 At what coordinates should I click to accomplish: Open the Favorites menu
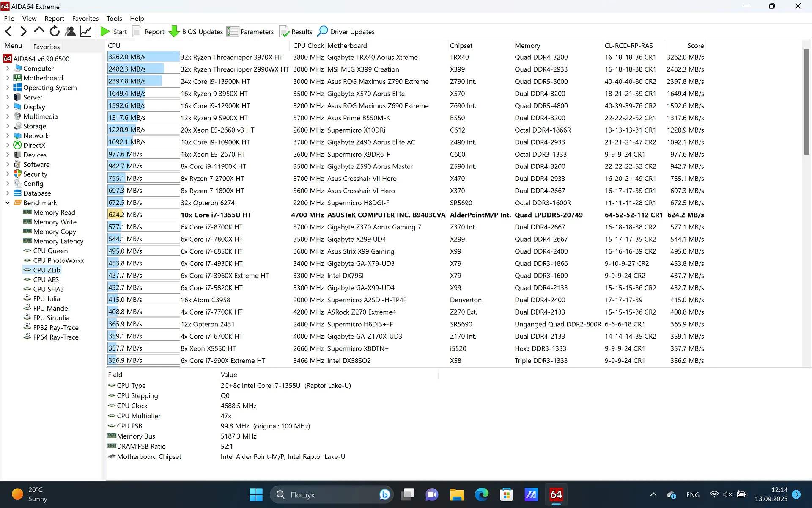coord(85,19)
